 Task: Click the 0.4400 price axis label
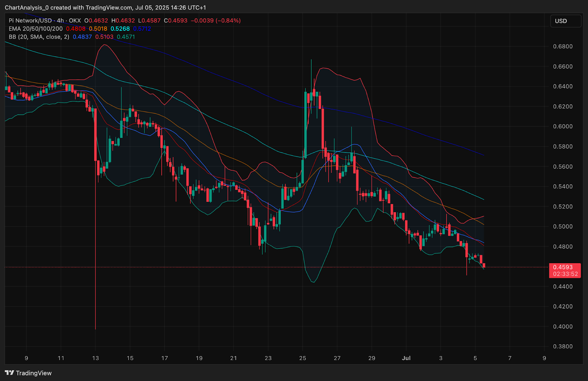(563, 286)
